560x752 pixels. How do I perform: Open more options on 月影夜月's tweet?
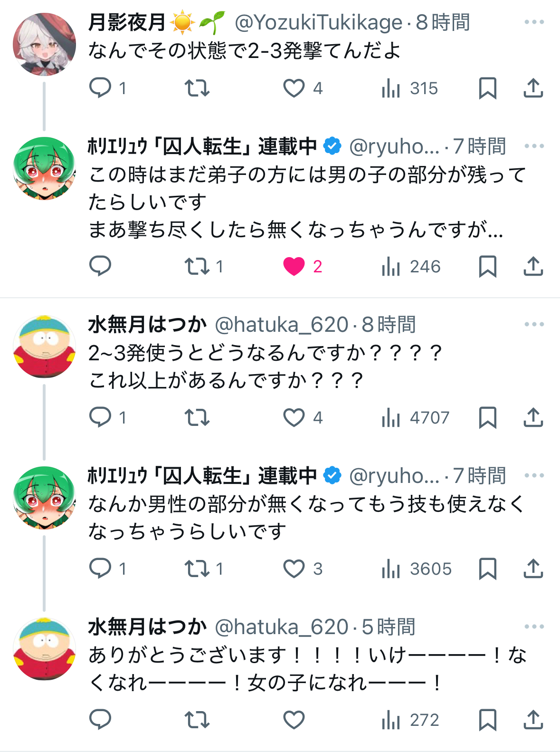534,22
